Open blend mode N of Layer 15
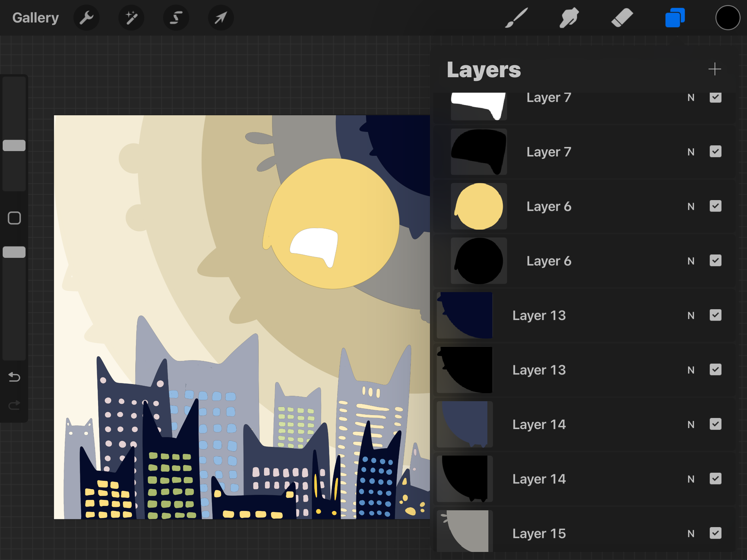This screenshot has width=747, height=560. click(691, 534)
